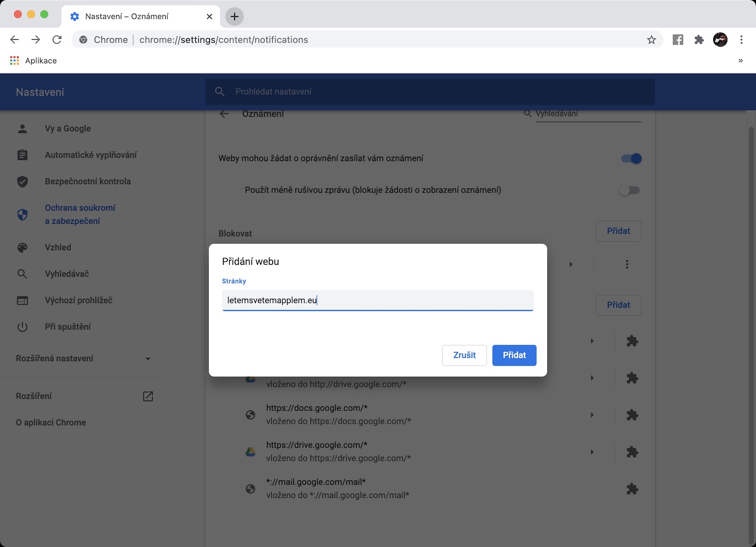Click the bookmark star icon
This screenshot has height=547, width=756.
[651, 40]
